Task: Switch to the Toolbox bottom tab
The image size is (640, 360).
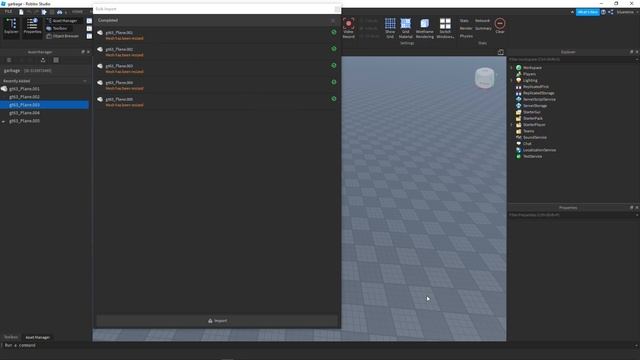Action: (11, 337)
